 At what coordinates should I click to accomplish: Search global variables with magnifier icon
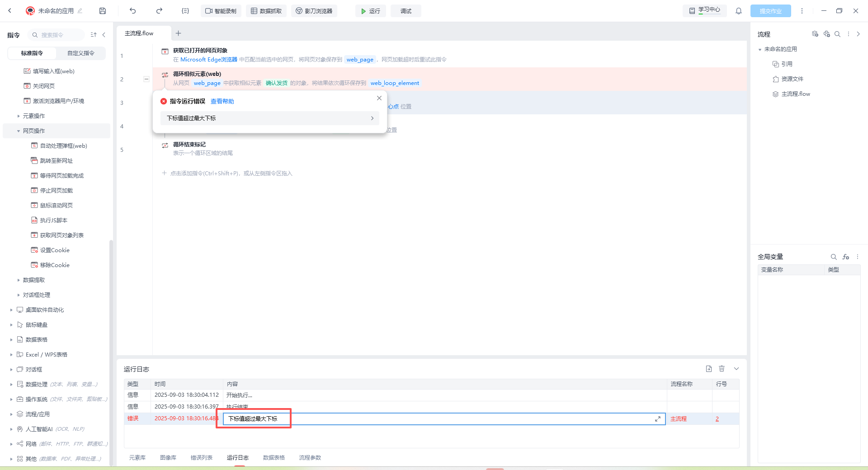click(834, 257)
